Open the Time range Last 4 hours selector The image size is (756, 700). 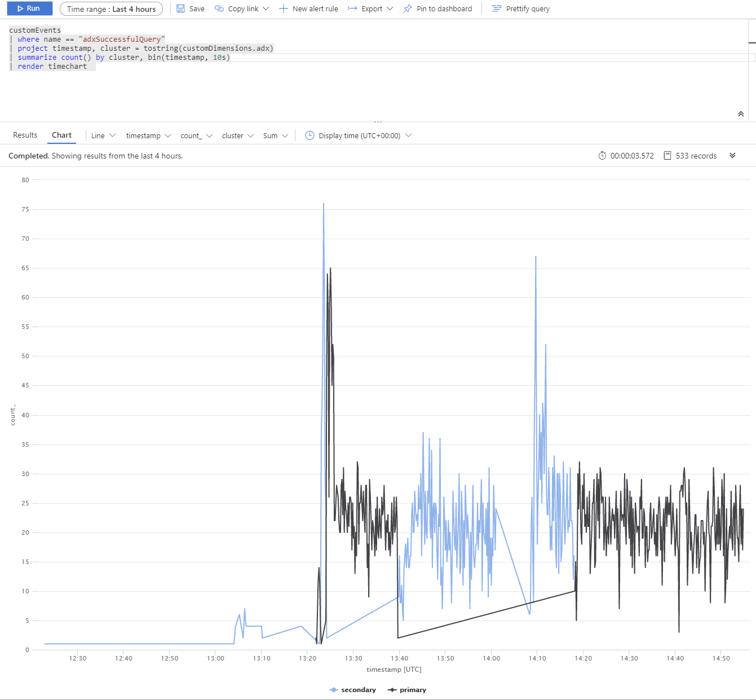(x=111, y=9)
